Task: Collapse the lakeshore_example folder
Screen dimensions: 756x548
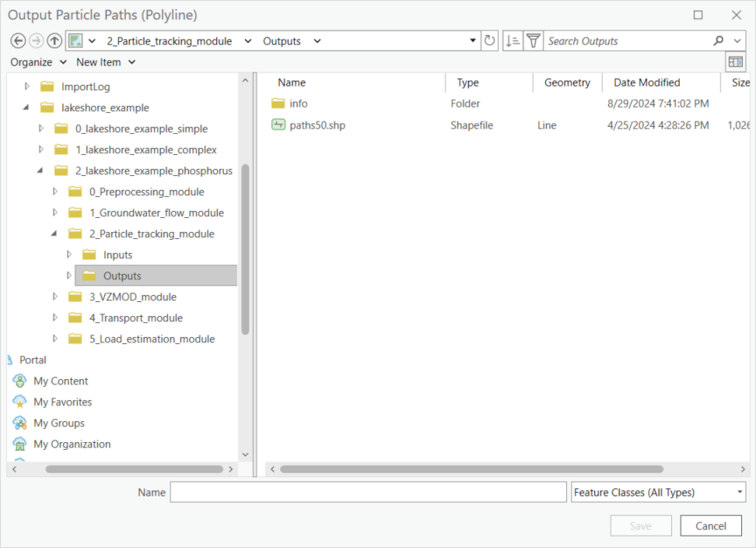Action: [26, 108]
